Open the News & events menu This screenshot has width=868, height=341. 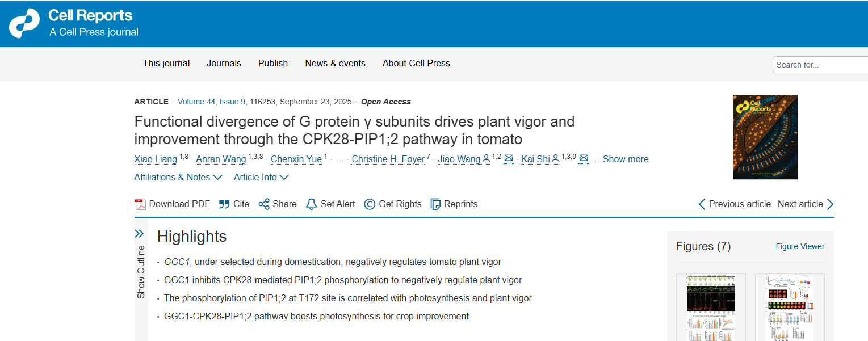[x=335, y=64]
